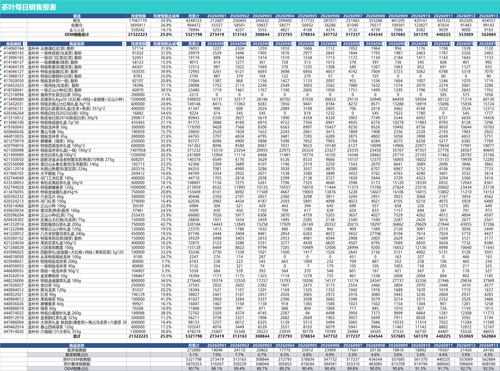
Task: Open filter arrow of product table 20260908 column
Action: (x=385, y=44)
